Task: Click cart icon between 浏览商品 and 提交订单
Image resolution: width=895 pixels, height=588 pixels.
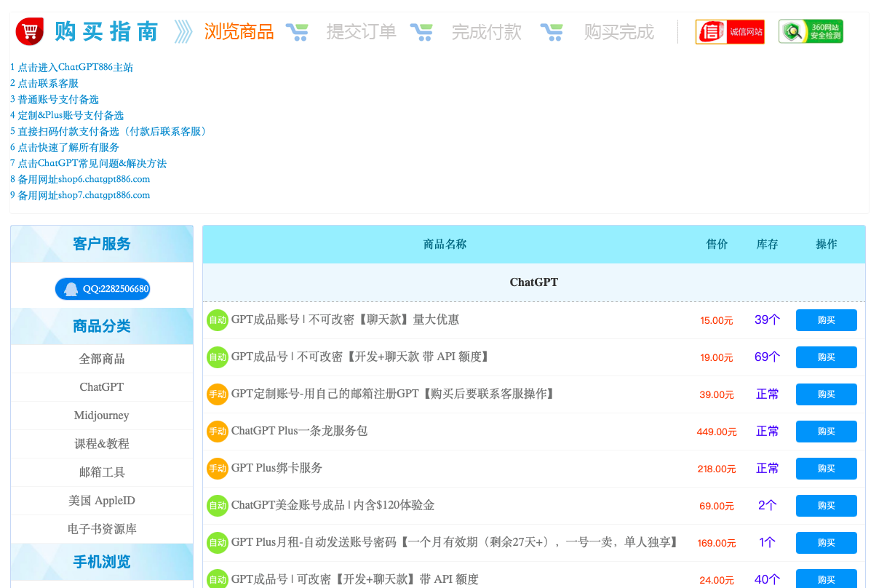Action: pos(298,32)
